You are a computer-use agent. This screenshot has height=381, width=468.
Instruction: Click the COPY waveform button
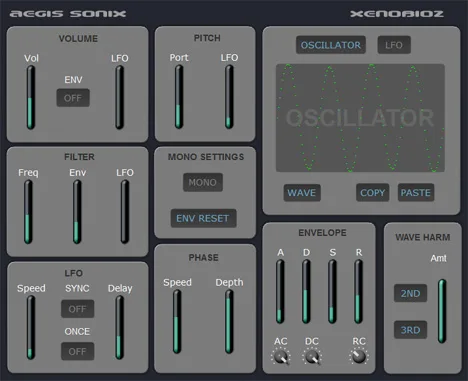pyautogui.click(x=372, y=193)
